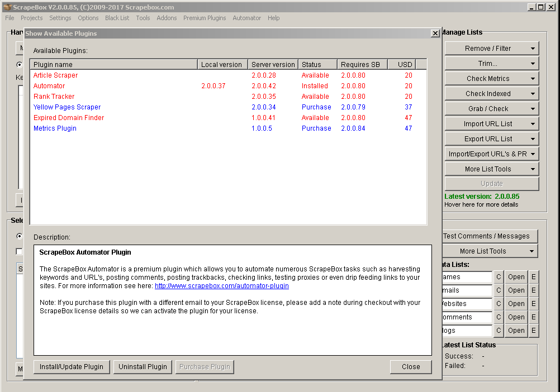
Task: Select the radio button under Select panel
Action: coord(20,236)
